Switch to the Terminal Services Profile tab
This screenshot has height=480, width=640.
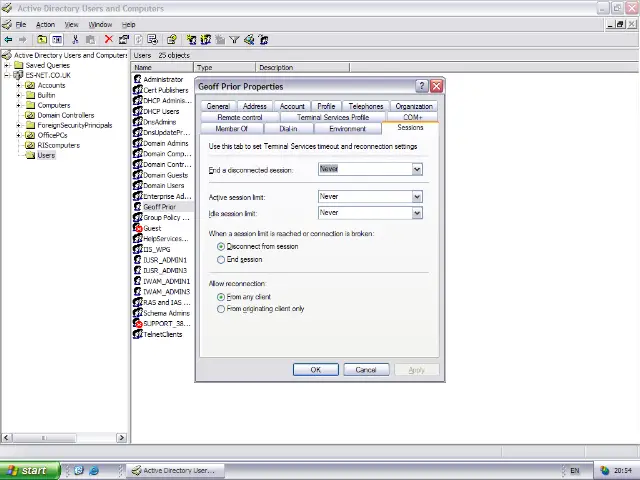333,117
